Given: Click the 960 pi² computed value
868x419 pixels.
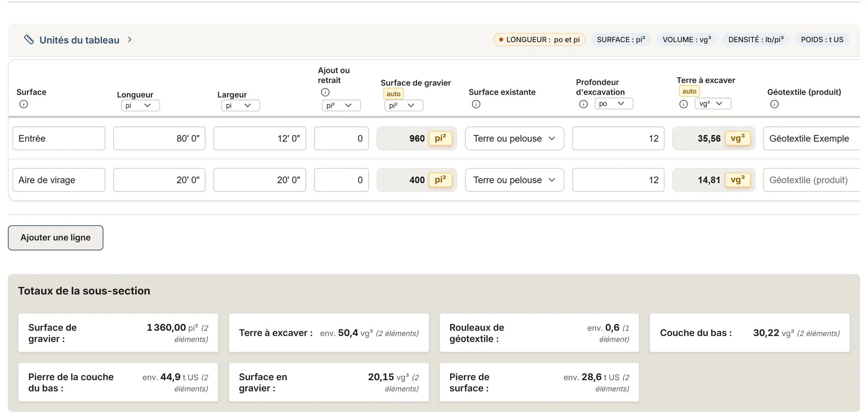Looking at the screenshot, I should tap(417, 139).
